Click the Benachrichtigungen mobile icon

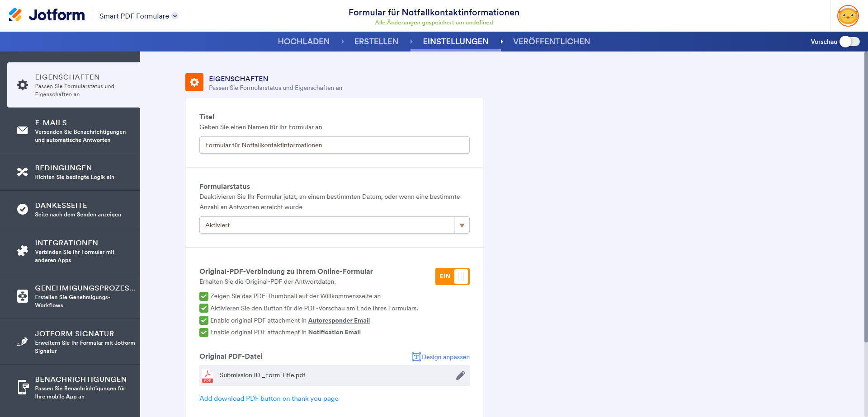coord(23,387)
